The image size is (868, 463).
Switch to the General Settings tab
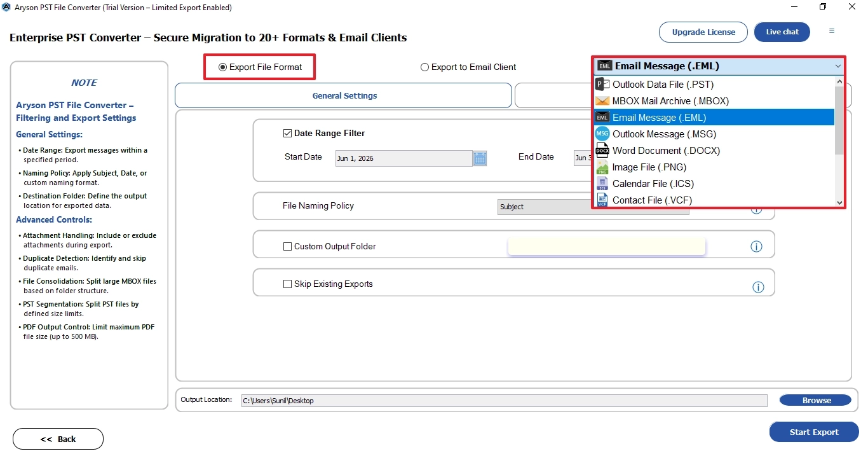(x=344, y=95)
